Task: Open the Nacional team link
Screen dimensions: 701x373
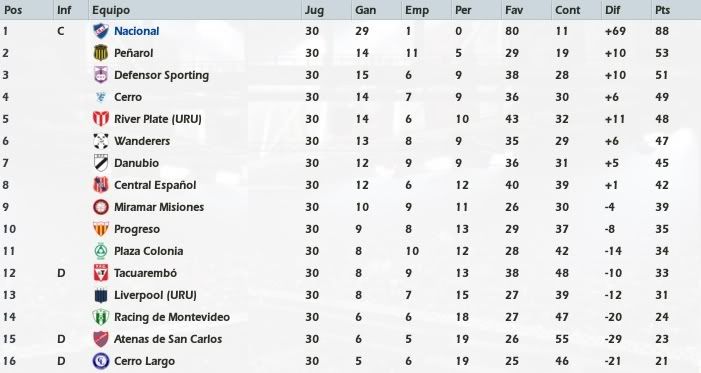Action: click(x=136, y=31)
